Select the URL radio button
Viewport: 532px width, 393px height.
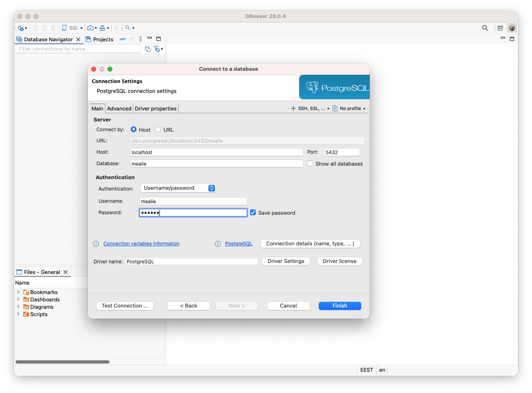click(x=158, y=129)
